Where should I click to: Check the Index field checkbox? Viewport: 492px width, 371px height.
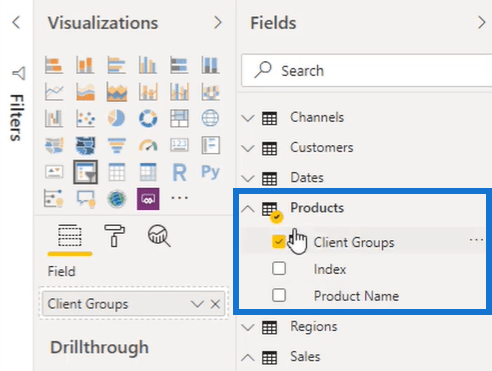(279, 268)
